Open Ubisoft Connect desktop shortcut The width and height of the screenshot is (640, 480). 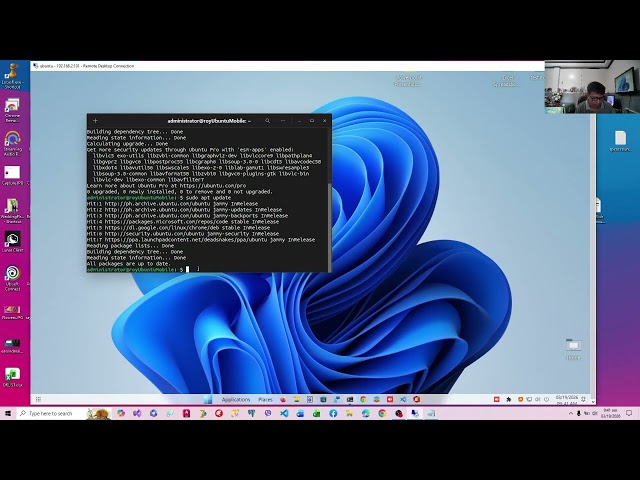(x=12, y=278)
